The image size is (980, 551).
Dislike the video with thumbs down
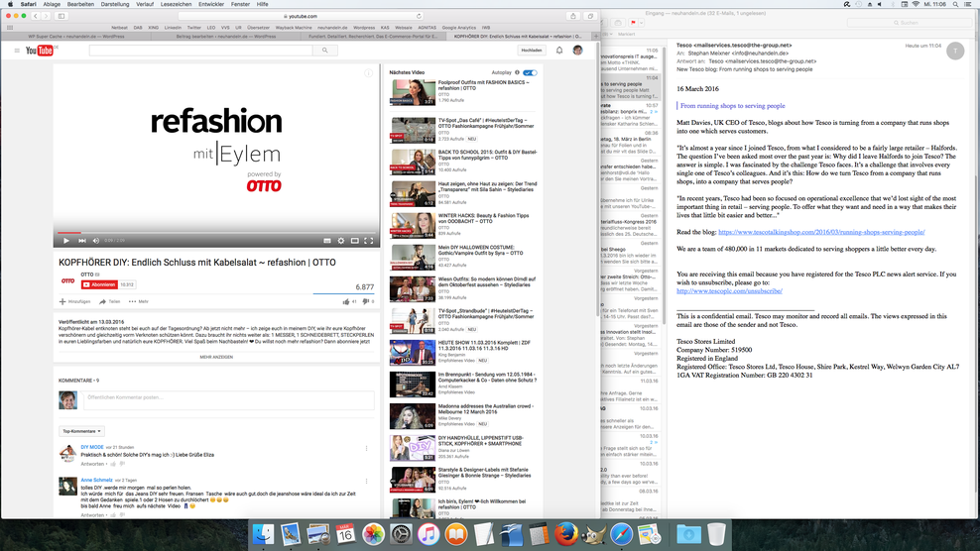click(x=366, y=301)
